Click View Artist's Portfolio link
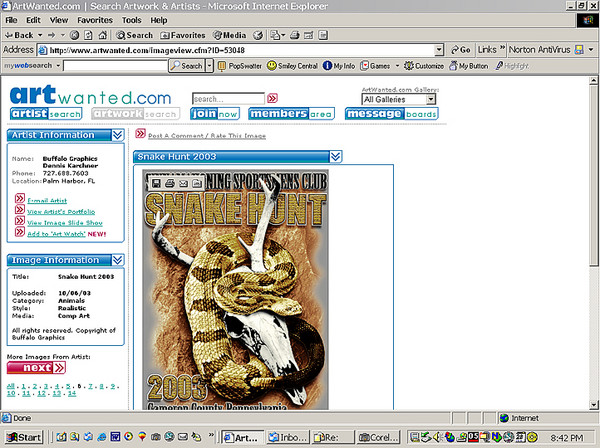This screenshot has height=448, width=600. [61, 212]
